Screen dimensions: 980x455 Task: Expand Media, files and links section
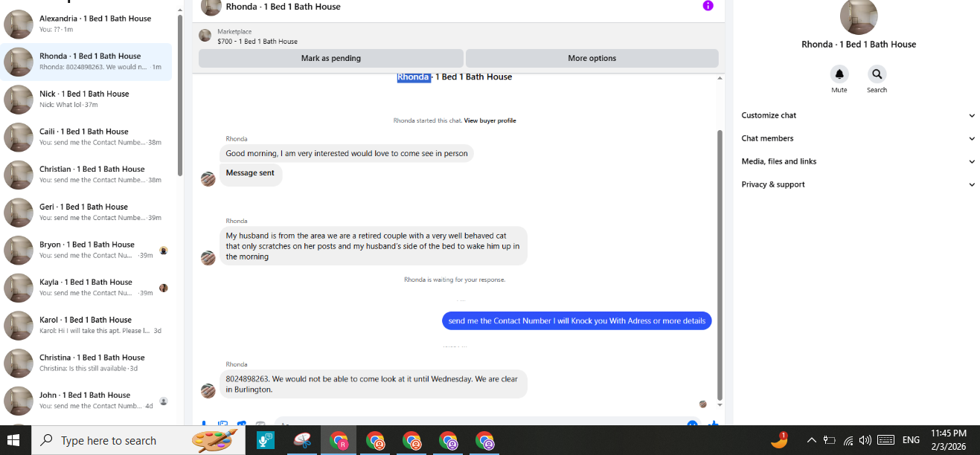(x=858, y=161)
